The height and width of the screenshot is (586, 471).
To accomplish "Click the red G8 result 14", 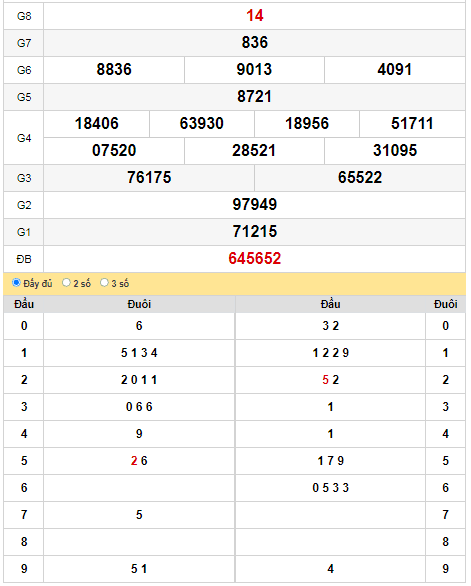I will pyautogui.click(x=255, y=16).
